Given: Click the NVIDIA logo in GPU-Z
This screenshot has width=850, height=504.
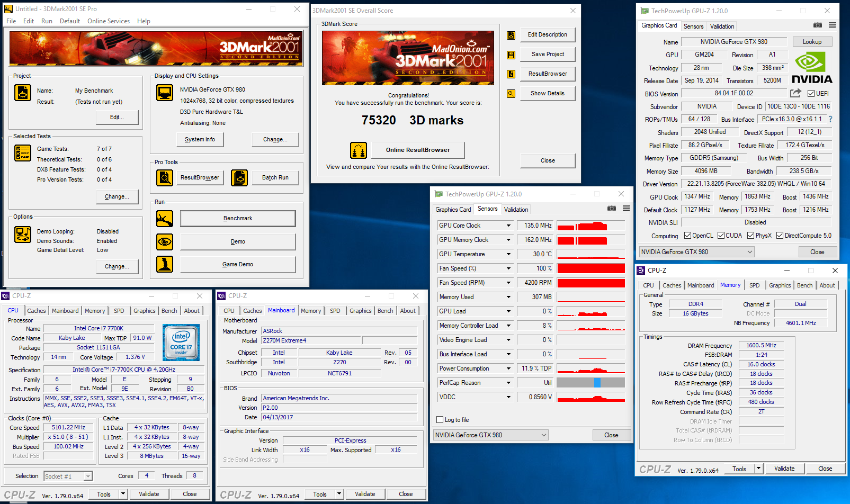Looking at the screenshot, I should click(x=812, y=68).
